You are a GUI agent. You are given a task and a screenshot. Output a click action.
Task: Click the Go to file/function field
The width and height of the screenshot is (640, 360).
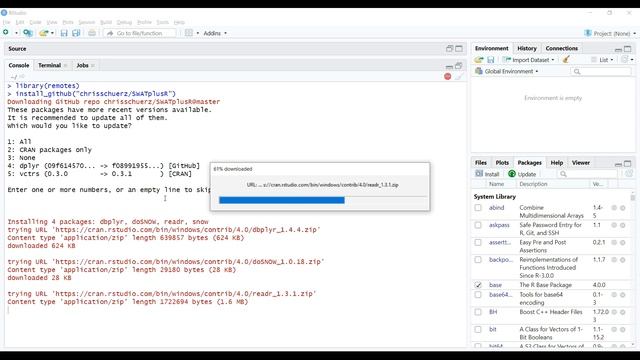point(140,33)
